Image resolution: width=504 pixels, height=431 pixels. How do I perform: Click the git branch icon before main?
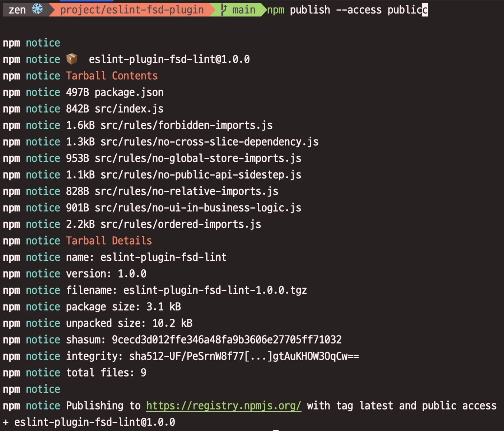pos(224,10)
